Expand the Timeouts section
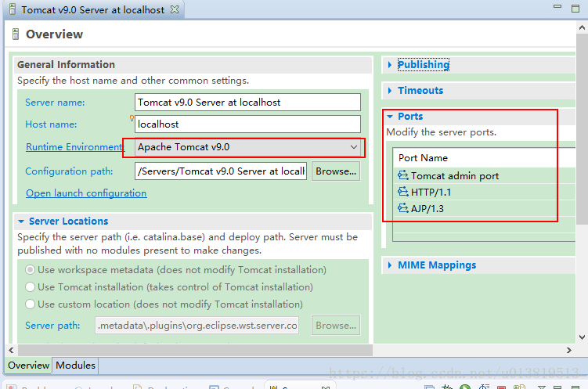Image resolution: width=588 pixels, height=389 pixels. 390,90
